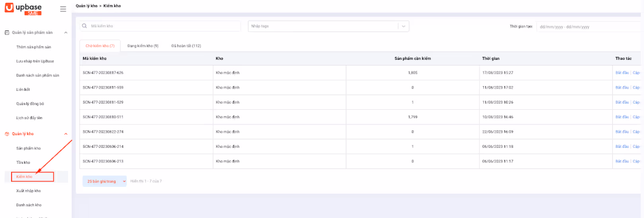This screenshot has height=218, width=644.
Task: Click the Quản lý sản phẩm sàn icon
Action: tap(7, 33)
